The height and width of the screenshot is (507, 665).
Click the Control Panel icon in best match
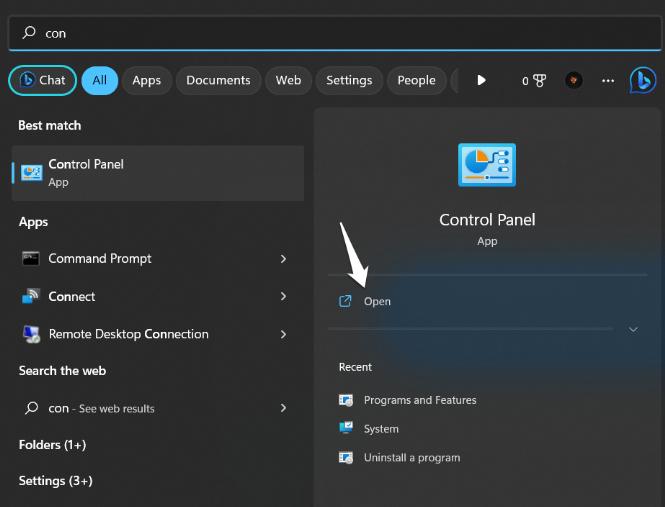[32, 173]
